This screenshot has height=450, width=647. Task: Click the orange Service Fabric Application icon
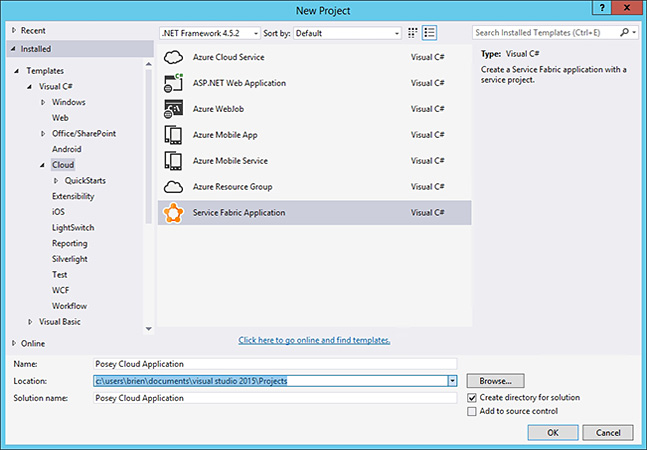pyautogui.click(x=173, y=213)
